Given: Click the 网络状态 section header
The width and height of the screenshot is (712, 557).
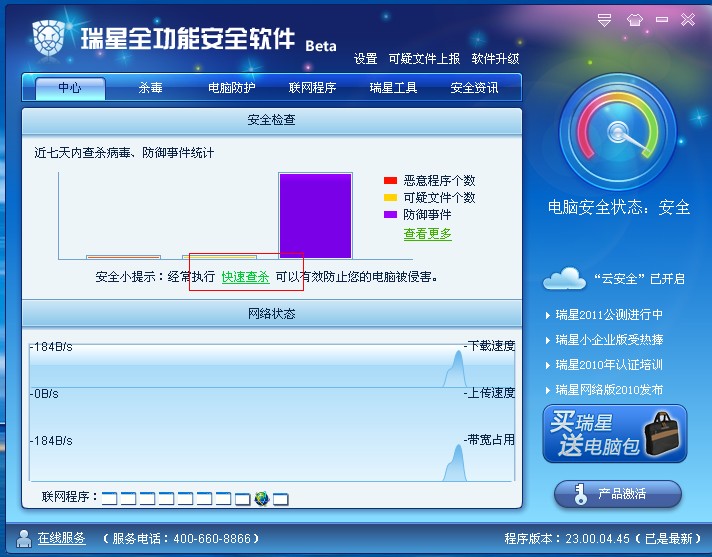Looking at the screenshot, I should (272, 314).
